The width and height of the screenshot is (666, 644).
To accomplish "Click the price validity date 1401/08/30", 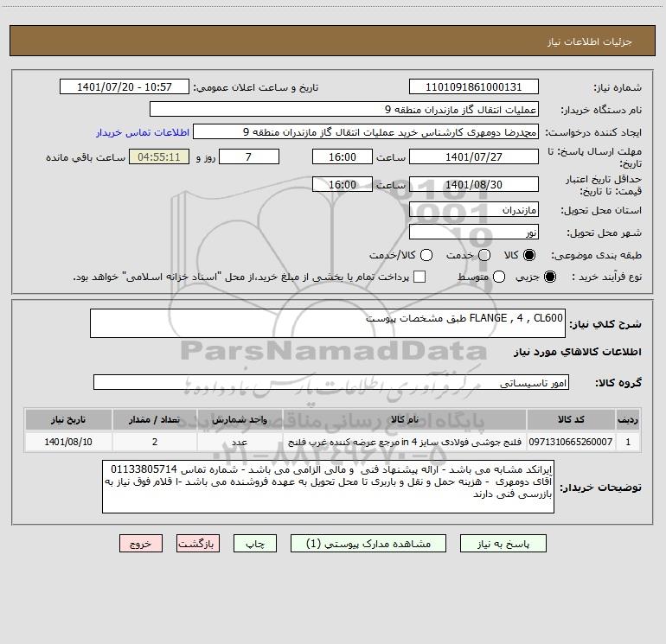I will tap(474, 184).
